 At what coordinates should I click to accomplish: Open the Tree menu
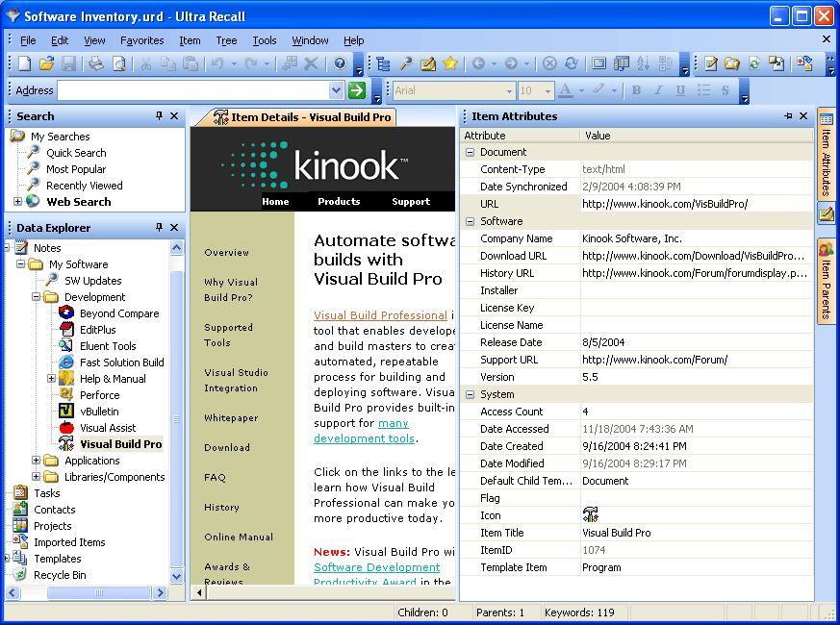point(226,40)
